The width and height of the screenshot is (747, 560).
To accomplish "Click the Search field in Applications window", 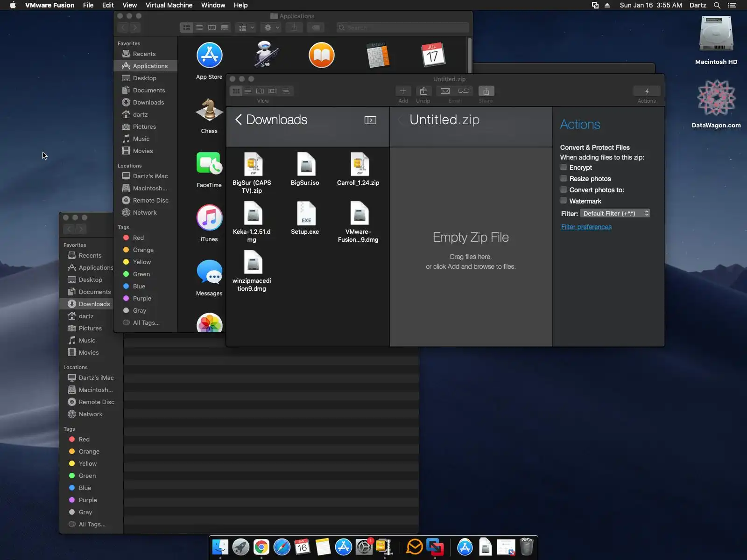I will [403, 28].
